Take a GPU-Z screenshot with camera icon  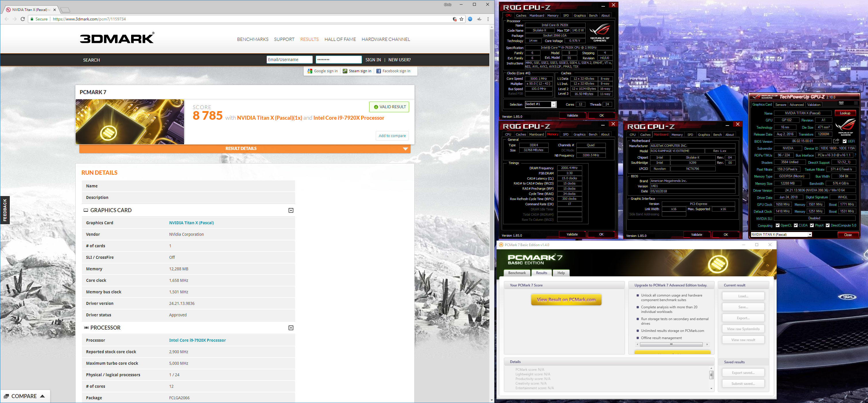point(841,103)
